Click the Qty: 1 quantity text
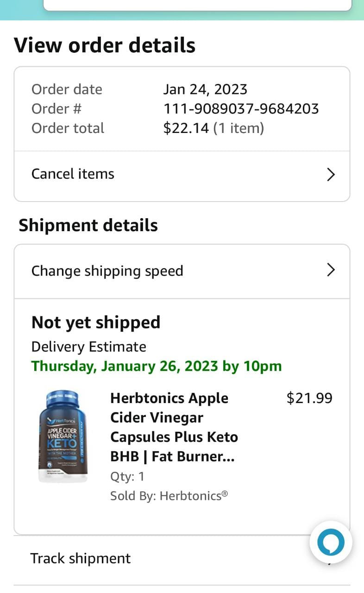Viewport: 364px width, 593px height. pyautogui.click(x=127, y=477)
